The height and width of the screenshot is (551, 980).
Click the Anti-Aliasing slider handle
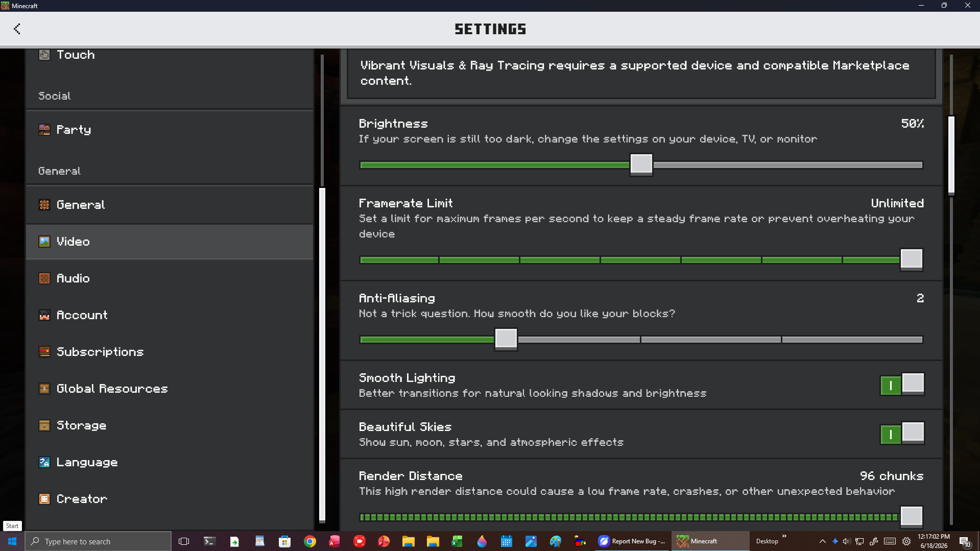506,339
